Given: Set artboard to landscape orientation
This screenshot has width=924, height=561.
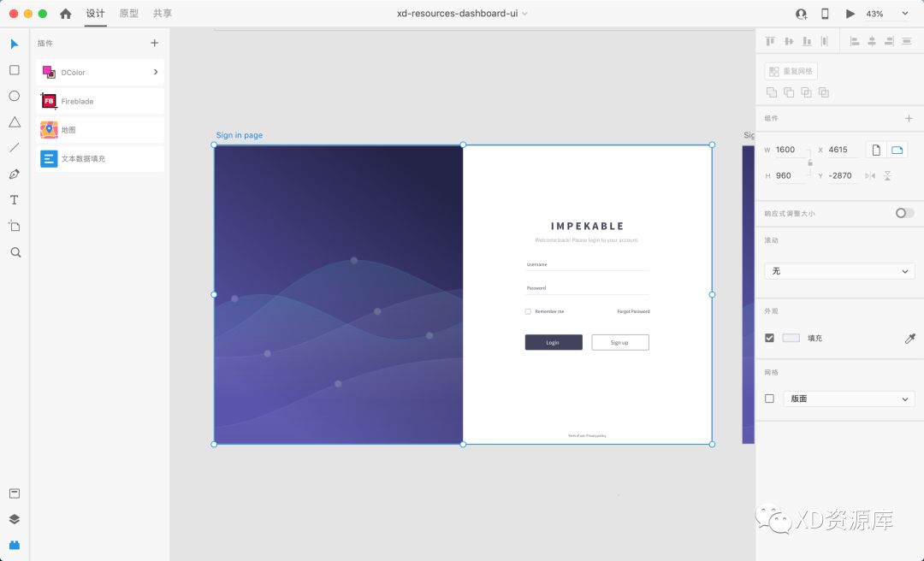Looking at the screenshot, I should click(897, 150).
